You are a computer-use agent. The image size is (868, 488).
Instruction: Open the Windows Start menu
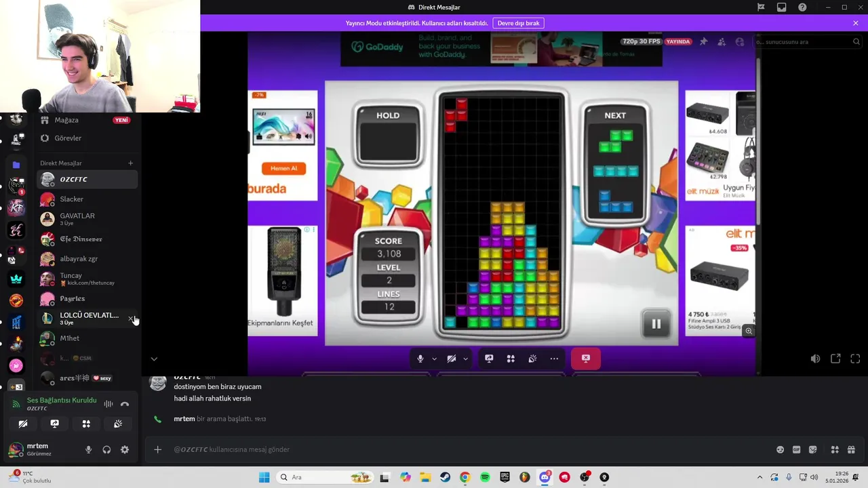tap(264, 477)
